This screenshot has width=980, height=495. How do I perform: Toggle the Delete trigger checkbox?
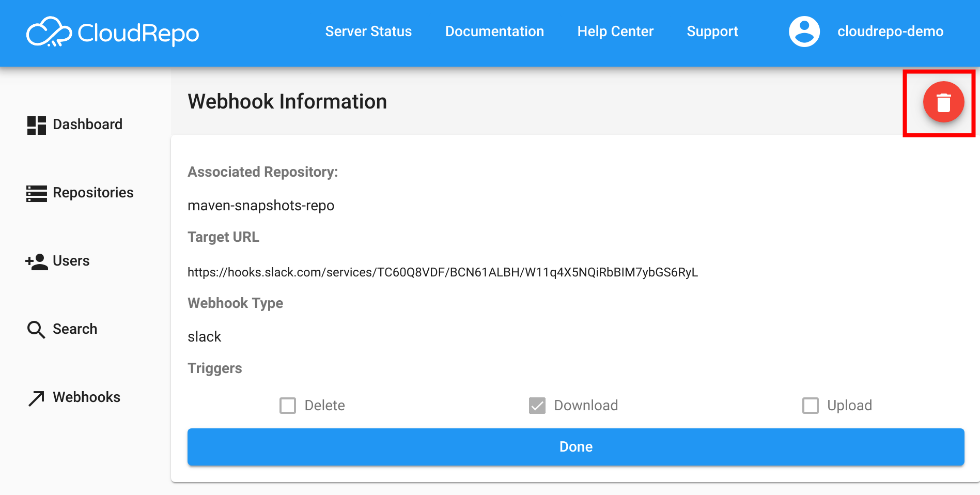(288, 405)
